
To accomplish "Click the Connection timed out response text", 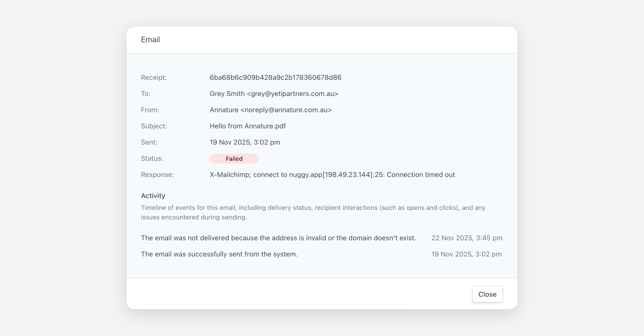I will click(x=332, y=175).
